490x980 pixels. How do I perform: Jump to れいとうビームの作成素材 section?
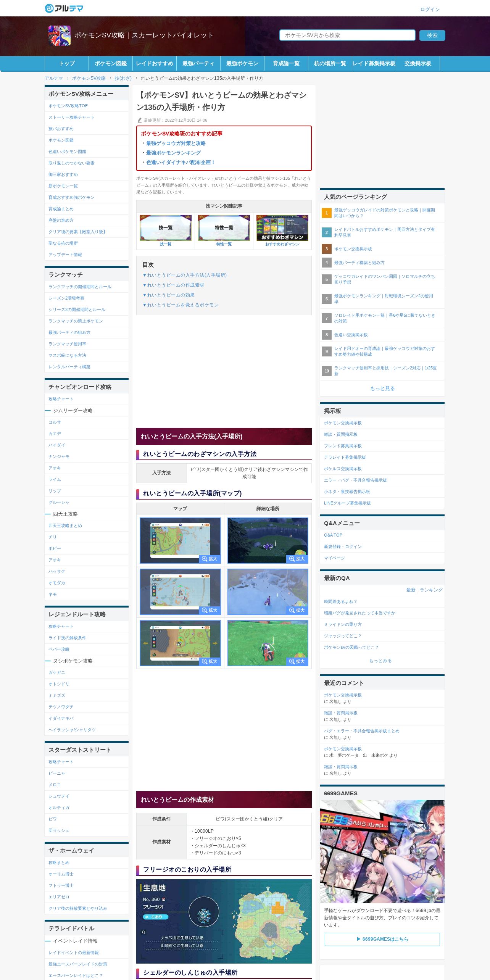[x=173, y=285]
